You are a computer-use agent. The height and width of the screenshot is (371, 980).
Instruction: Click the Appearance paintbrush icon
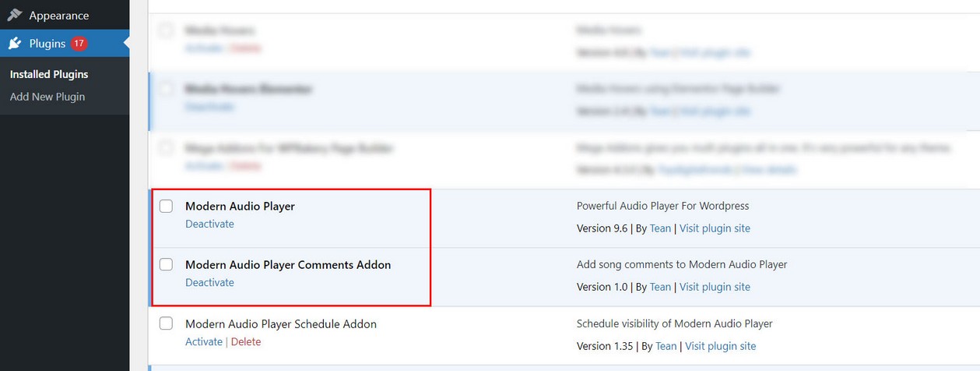tap(15, 15)
